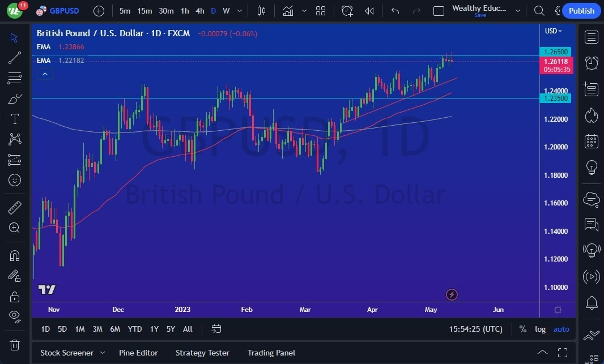This screenshot has height=364, width=604.
Task: Select the Text annotation tool
Action: click(14, 119)
